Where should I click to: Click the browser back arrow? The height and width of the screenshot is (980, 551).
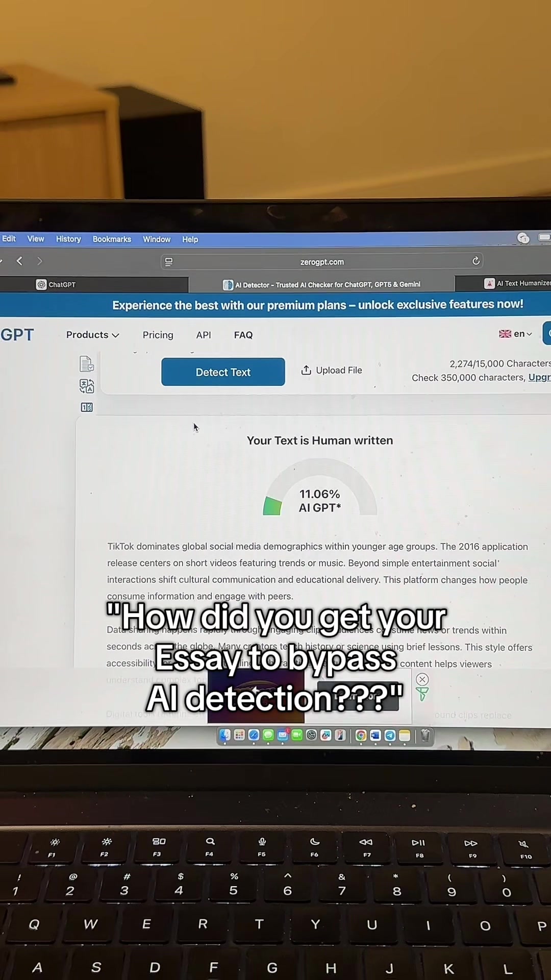tap(19, 261)
